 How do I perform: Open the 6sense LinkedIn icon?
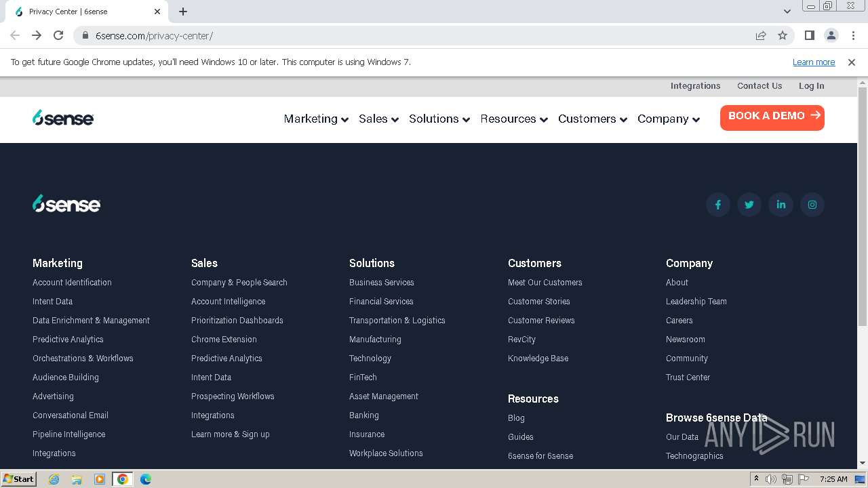[x=781, y=205]
